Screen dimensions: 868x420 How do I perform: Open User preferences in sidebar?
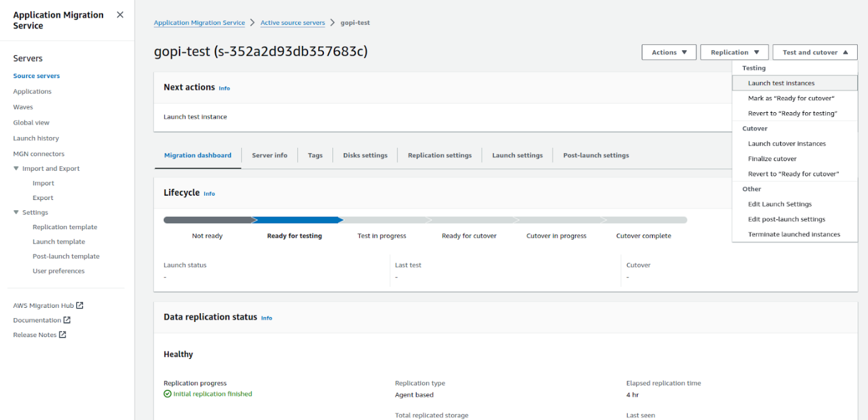pyautogui.click(x=59, y=271)
